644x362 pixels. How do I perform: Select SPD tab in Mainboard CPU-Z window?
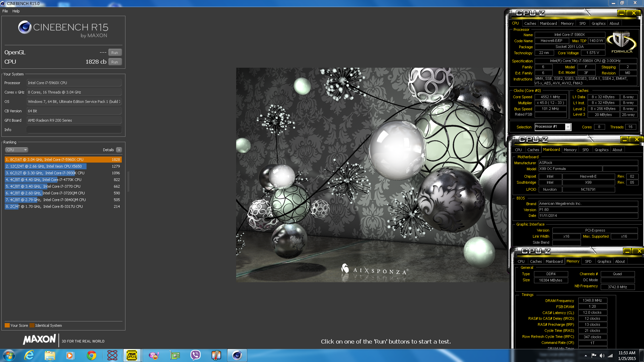[585, 150]
